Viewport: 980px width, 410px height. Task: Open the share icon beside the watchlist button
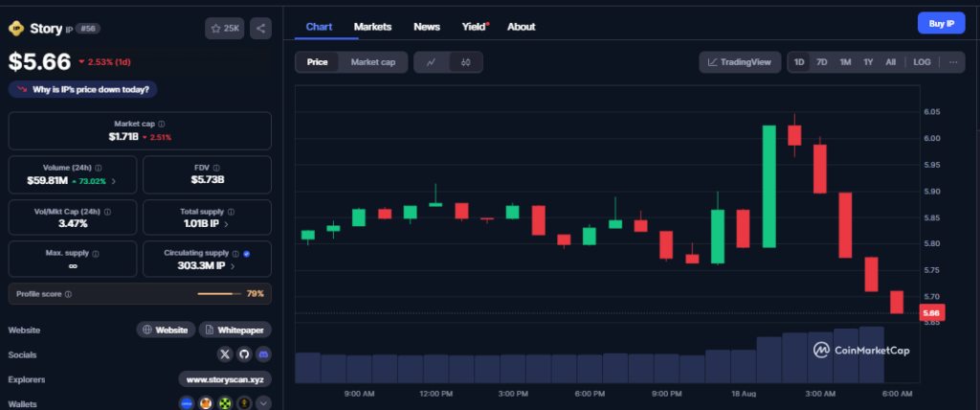pos(260,28)
